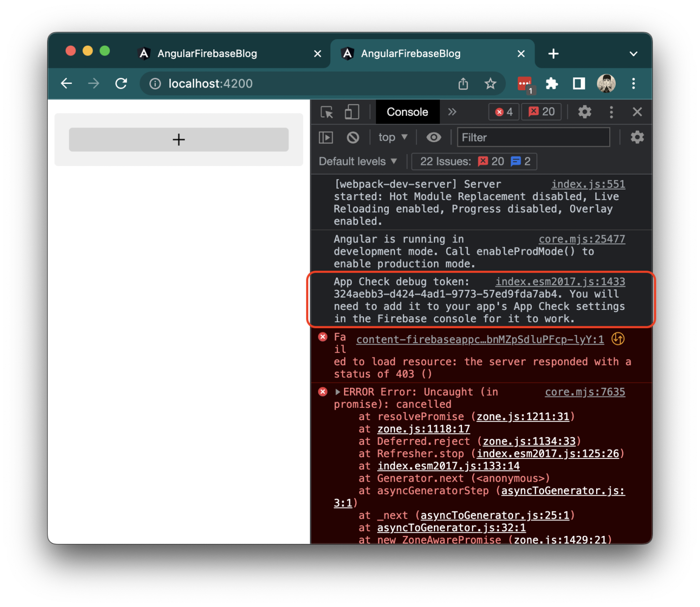Open the browser Extensions puzzle icon
This screenshot has height=607, width=700.
coord(552,83)
